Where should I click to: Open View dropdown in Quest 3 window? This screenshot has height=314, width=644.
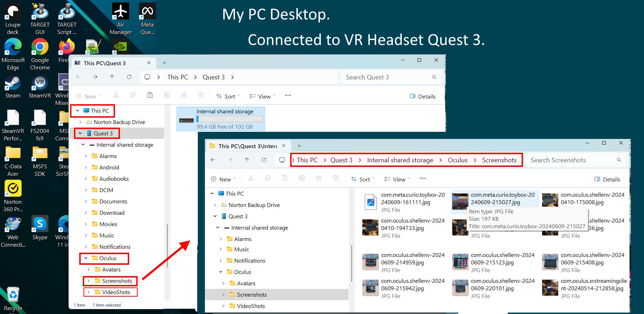262,96
